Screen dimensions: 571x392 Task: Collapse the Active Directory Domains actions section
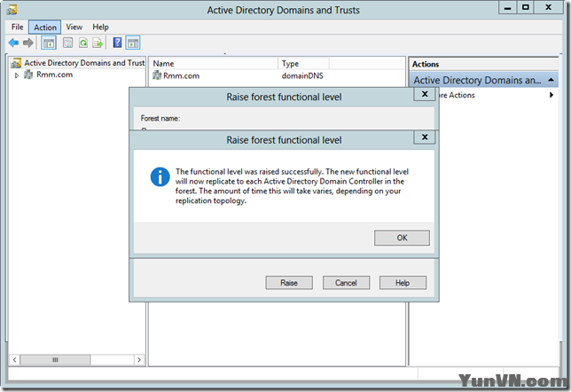[551, 80]
